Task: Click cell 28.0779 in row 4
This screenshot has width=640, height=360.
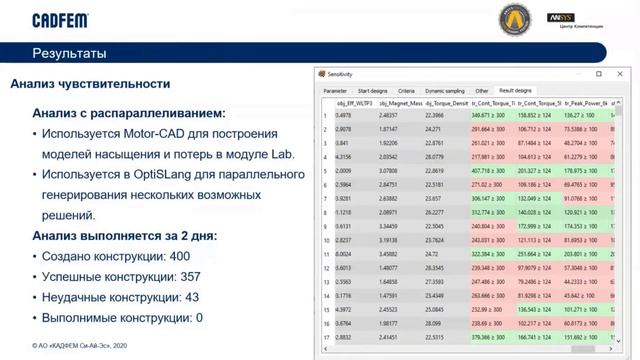Action: click(x=447, y=157)
